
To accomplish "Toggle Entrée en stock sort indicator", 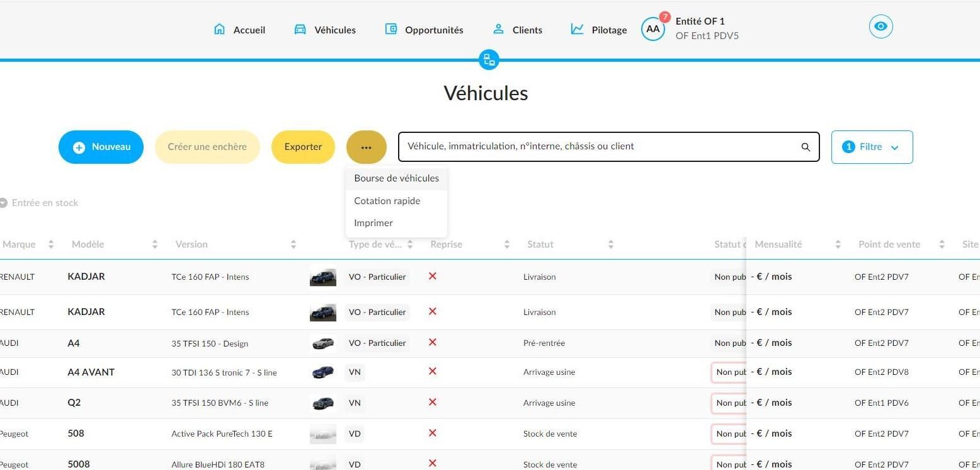I will (x=3, y=203).
